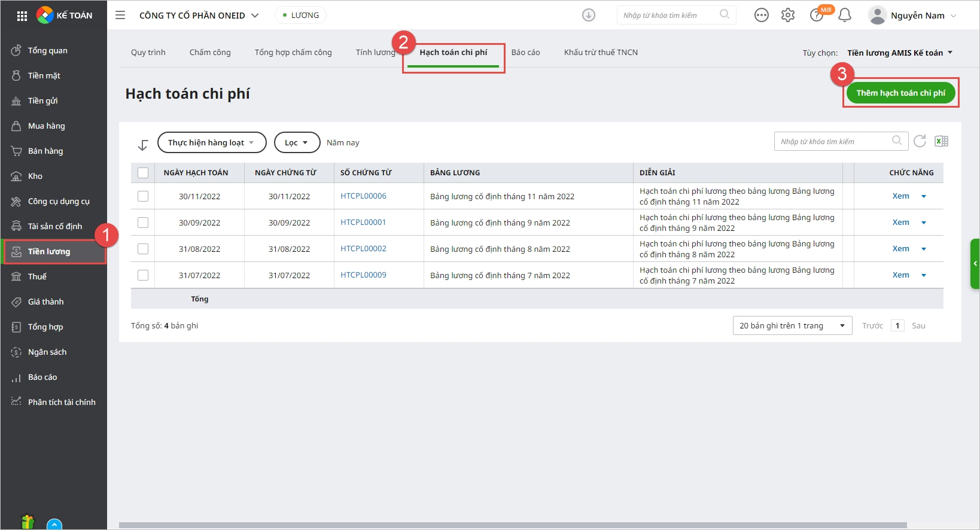Expand the Thực hiện hàng loạt dropdown

click(212, 142)
